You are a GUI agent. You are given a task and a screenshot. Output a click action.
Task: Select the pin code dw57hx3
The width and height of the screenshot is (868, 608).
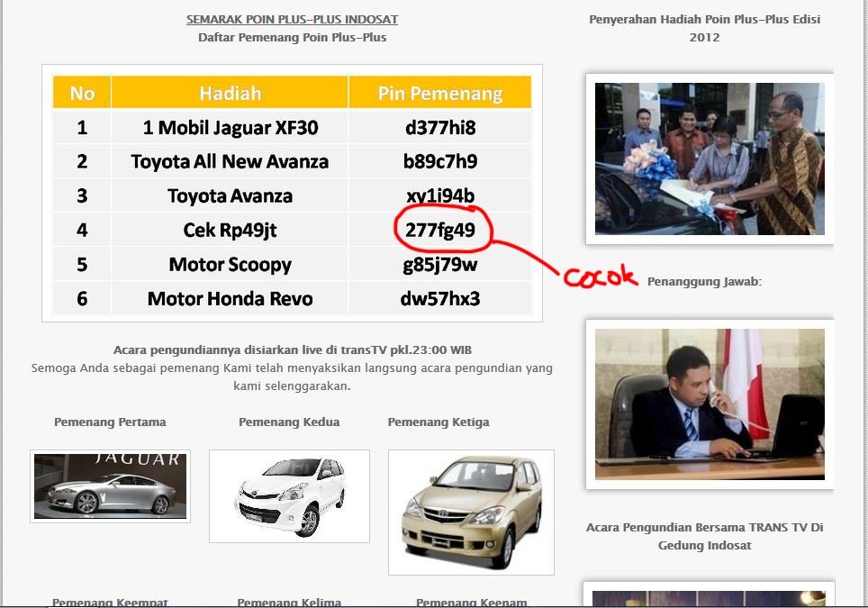(440, 298)
